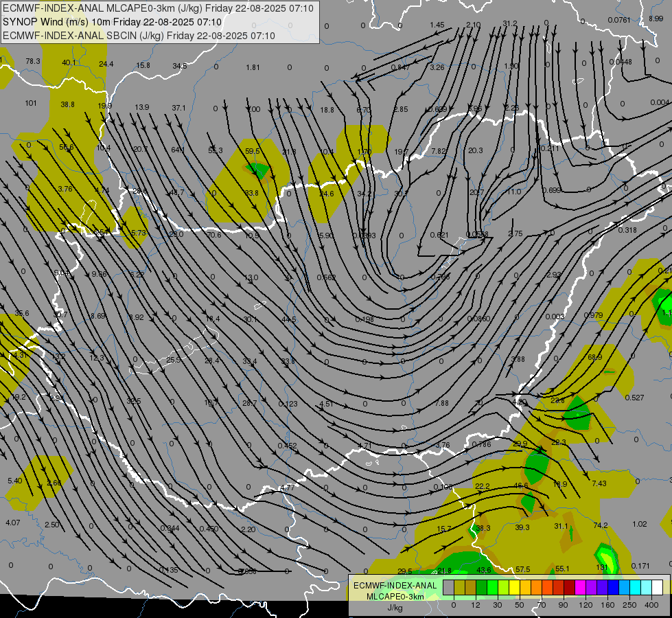This screenshot has width=672, height=618.
Task: Click the map value 59.5
Action: pyautogui.click(x=253, y=151)
